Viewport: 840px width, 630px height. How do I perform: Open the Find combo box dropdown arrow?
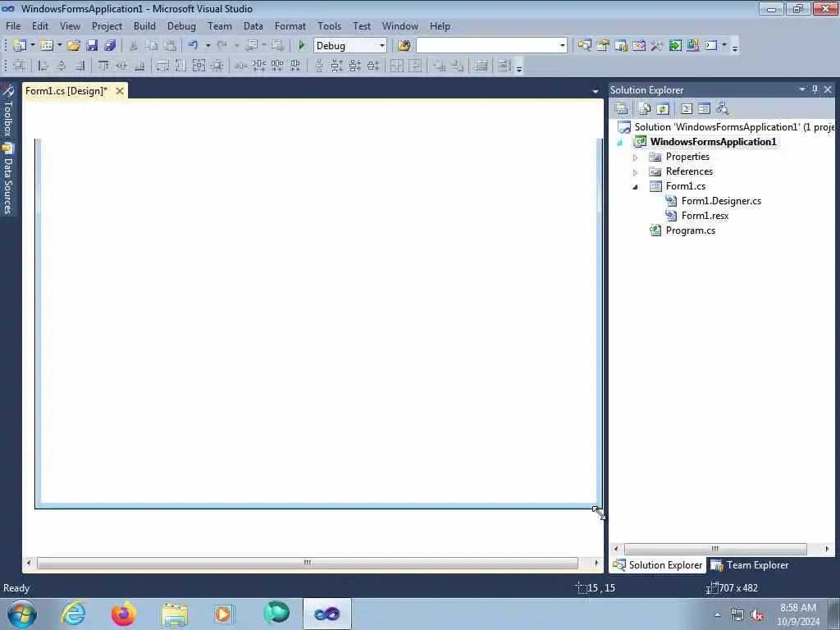(x=562, y=46)
